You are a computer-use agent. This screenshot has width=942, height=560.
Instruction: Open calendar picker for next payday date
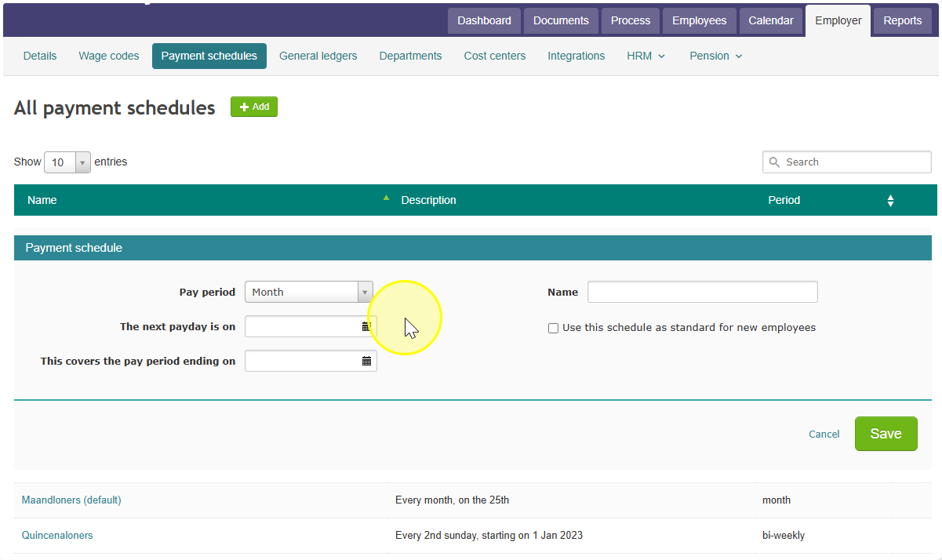coord(366,326)
